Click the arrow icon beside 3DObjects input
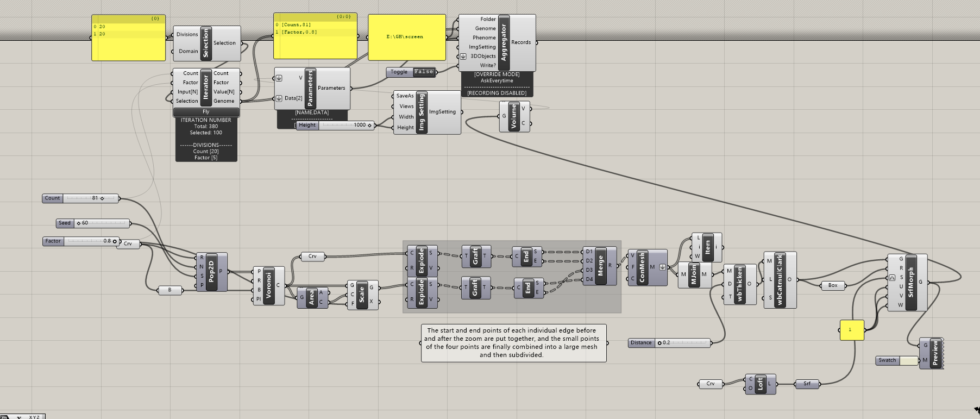This screenshot has width=980, height=419. [x=463, y=57]
